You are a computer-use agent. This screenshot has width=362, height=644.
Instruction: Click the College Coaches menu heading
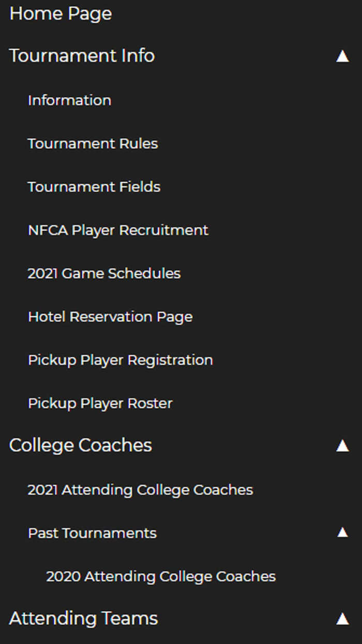coord(80,446)
